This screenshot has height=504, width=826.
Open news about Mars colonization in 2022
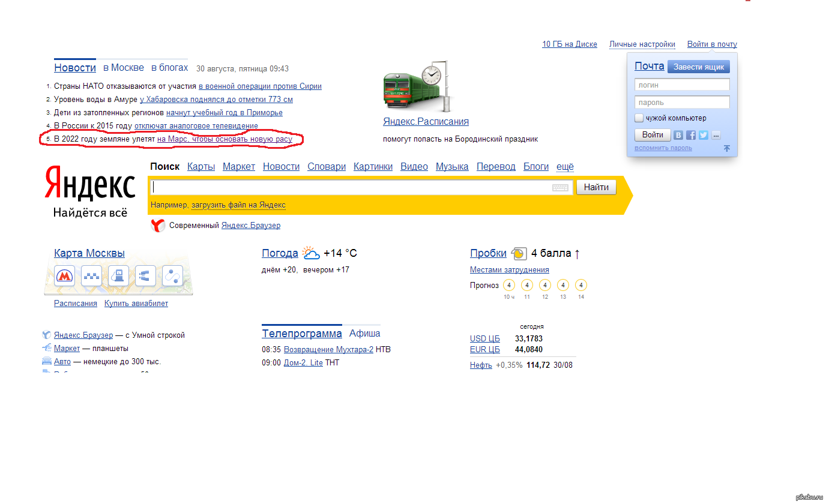[225, 139]
